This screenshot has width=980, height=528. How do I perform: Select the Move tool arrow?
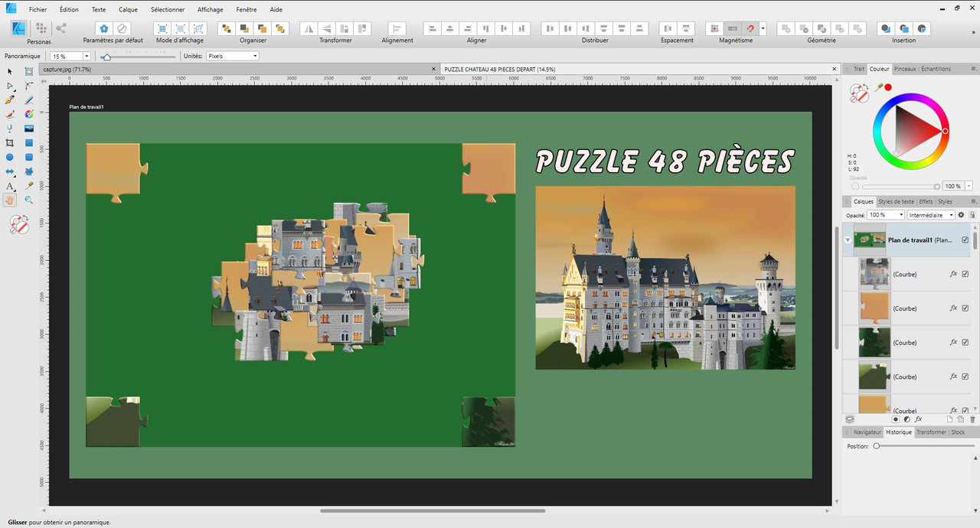coord(10,71)
